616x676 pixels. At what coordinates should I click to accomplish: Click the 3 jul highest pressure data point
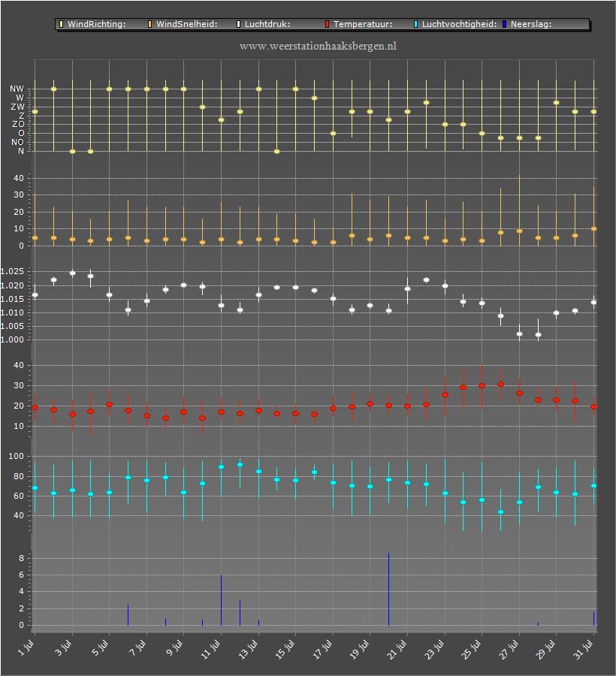point(72,273)
